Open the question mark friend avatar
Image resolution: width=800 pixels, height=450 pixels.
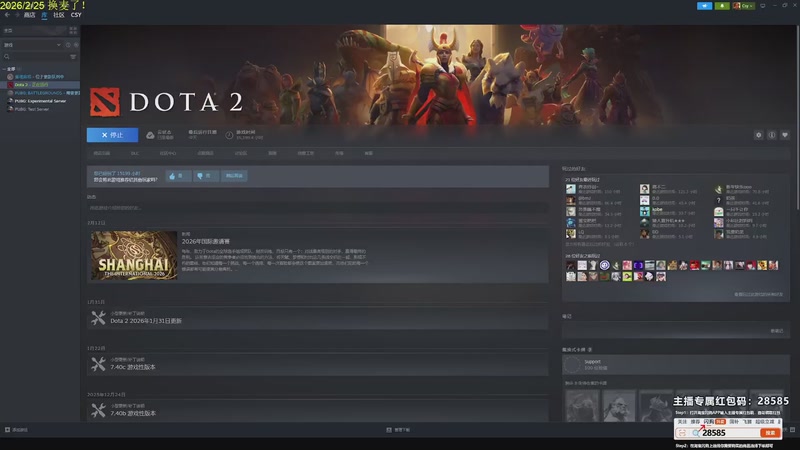point(719,200)
